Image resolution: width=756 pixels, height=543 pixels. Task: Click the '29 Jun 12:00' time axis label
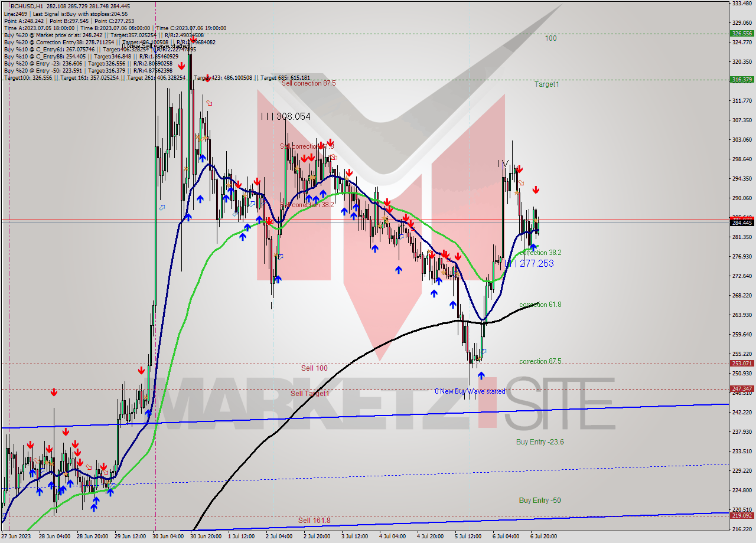(130, 537)
